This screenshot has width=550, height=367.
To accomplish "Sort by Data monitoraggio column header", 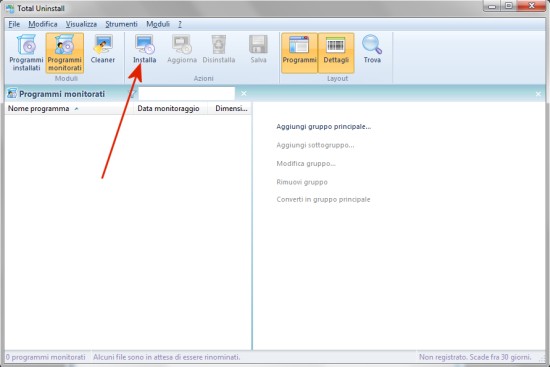I will click(x=168, y=109).
